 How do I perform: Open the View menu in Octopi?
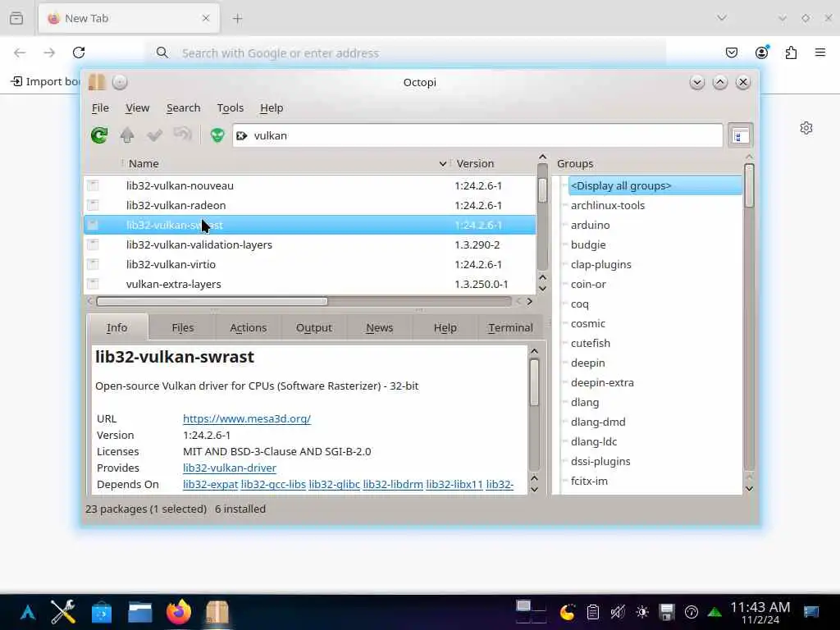click(137, 107)
